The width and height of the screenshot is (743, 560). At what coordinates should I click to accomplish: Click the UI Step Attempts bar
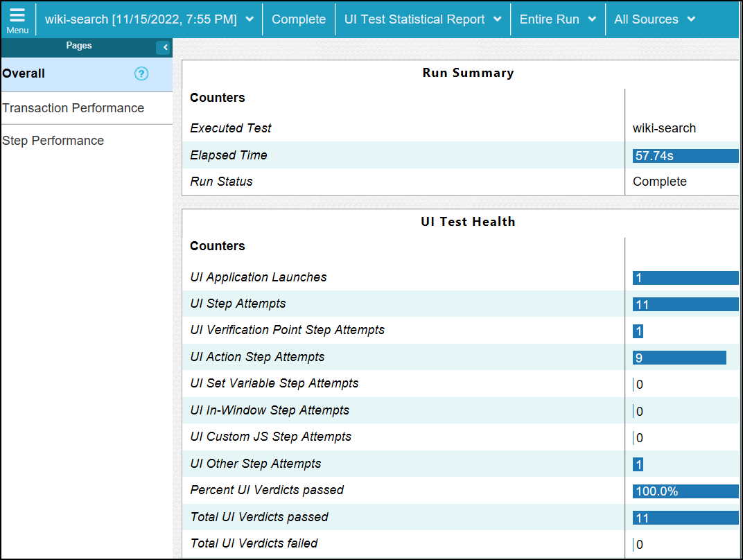coord(685,304)
